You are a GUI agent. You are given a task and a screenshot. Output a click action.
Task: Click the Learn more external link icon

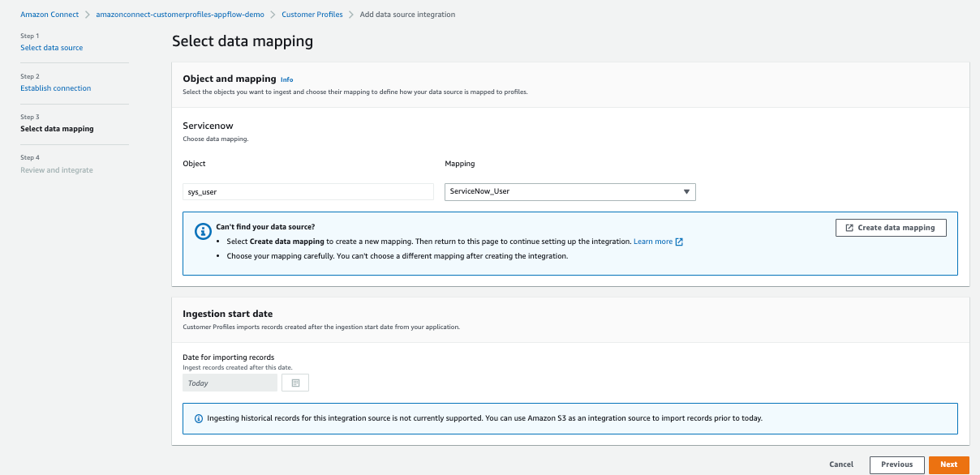pos(679,242)
